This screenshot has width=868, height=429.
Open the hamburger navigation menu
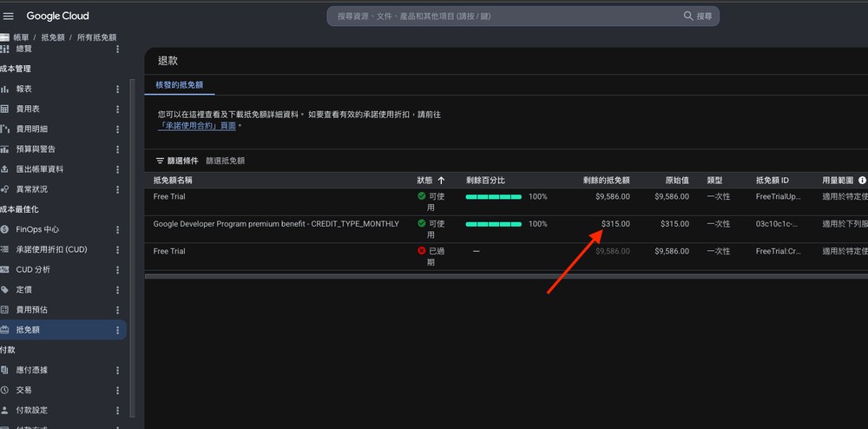pyautogui.click(x=9, y=16)
